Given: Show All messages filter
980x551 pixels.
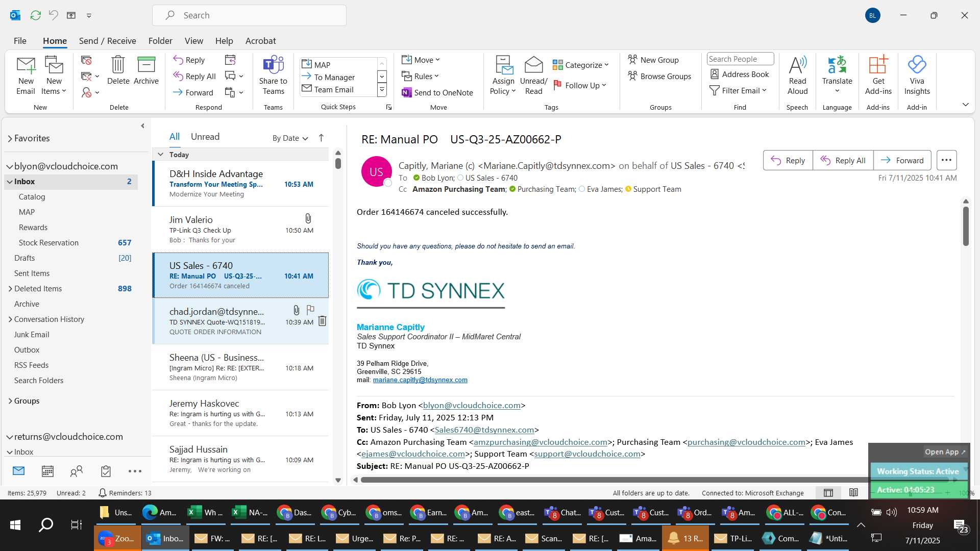Looking at the screenshot, I should click(175, 137).
